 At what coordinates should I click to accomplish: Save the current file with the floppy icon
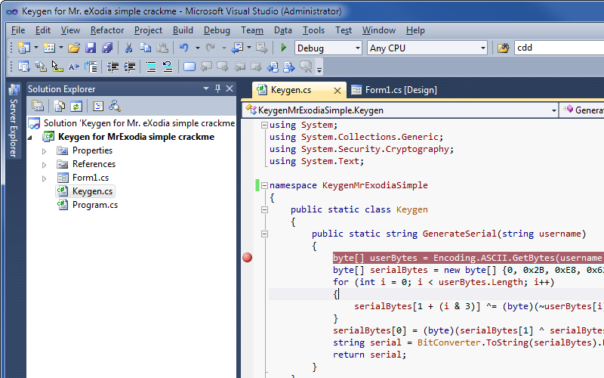91,48
